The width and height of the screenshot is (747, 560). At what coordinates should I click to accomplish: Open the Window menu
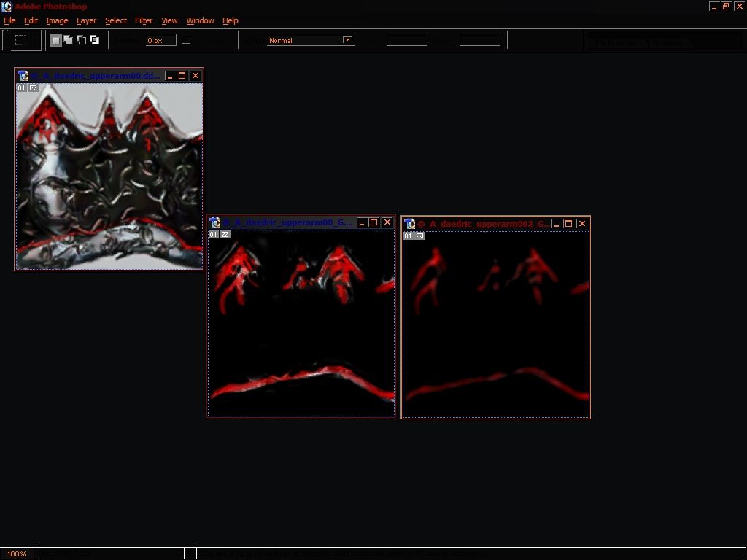200,20
